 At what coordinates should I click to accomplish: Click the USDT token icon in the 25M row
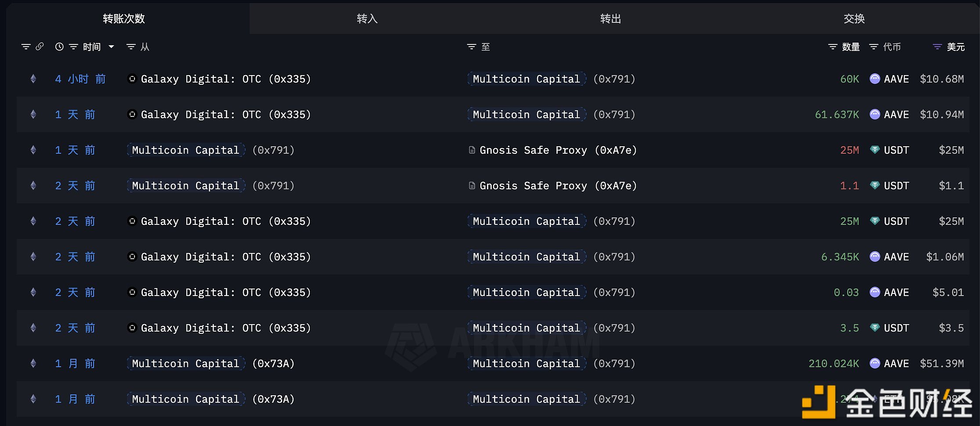875,150
